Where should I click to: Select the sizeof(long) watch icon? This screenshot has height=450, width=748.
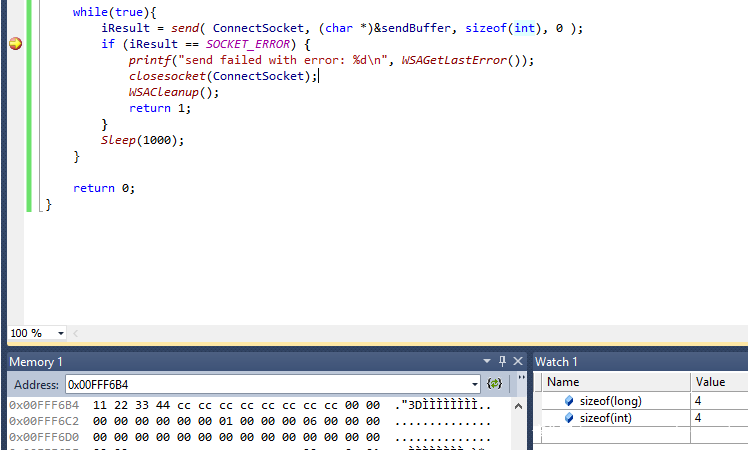click(569, 401)
